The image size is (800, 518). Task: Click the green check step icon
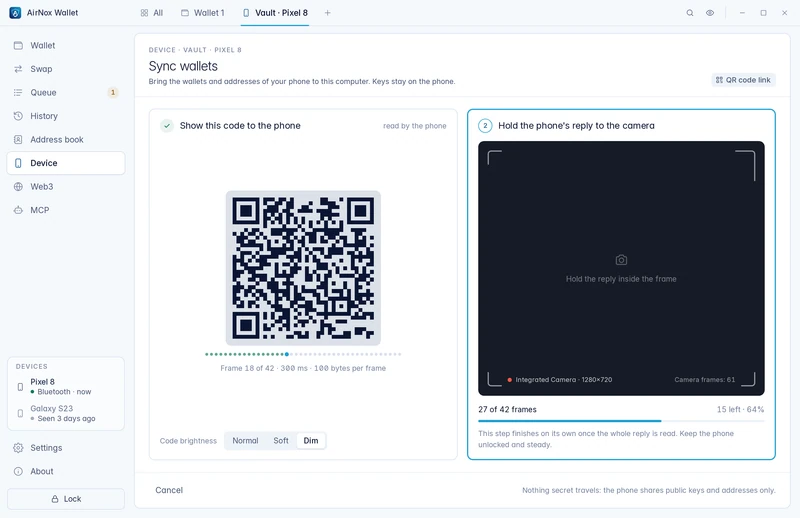click(167, 126)
